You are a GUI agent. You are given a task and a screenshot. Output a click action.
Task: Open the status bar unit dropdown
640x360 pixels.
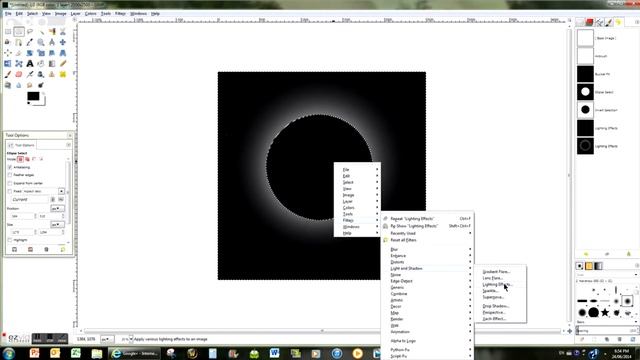click(107, 339)
